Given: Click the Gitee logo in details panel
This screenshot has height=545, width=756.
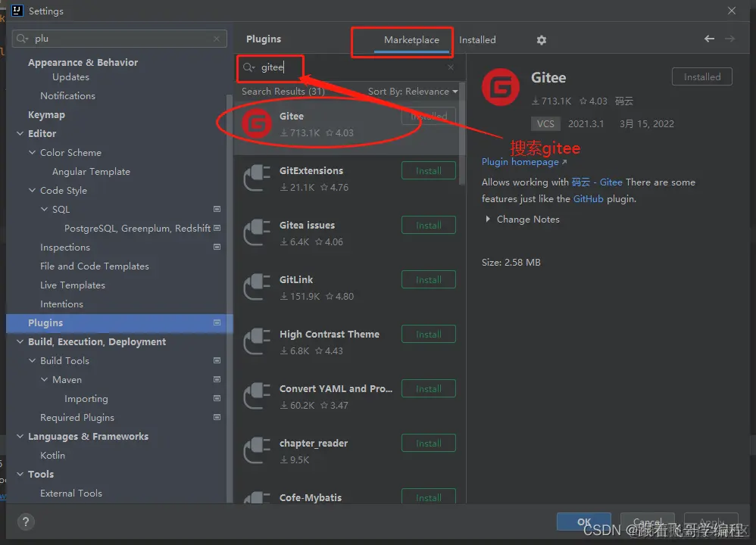Looking at the screenshot, I should (x=501, y=87).
